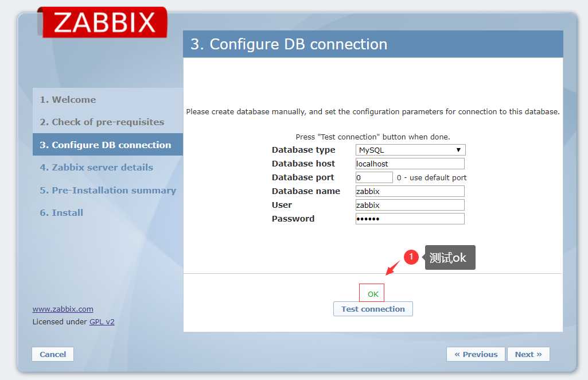
Task: Click the "Please create database manually" text
Action: tap(373, 112)
